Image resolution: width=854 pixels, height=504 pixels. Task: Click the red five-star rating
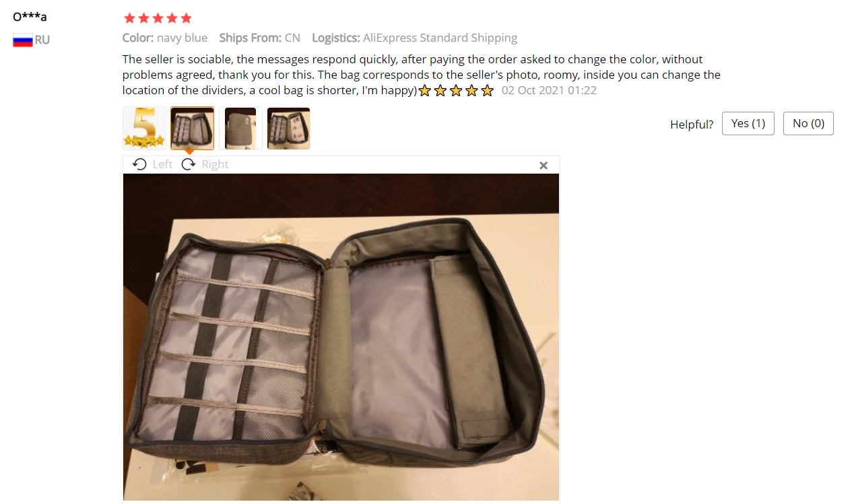[158, 18]
